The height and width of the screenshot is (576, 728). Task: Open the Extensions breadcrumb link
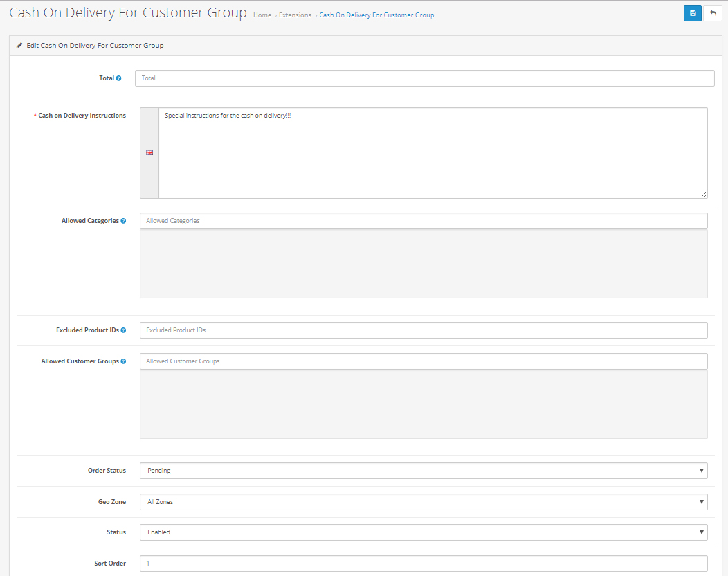[295, 15]
